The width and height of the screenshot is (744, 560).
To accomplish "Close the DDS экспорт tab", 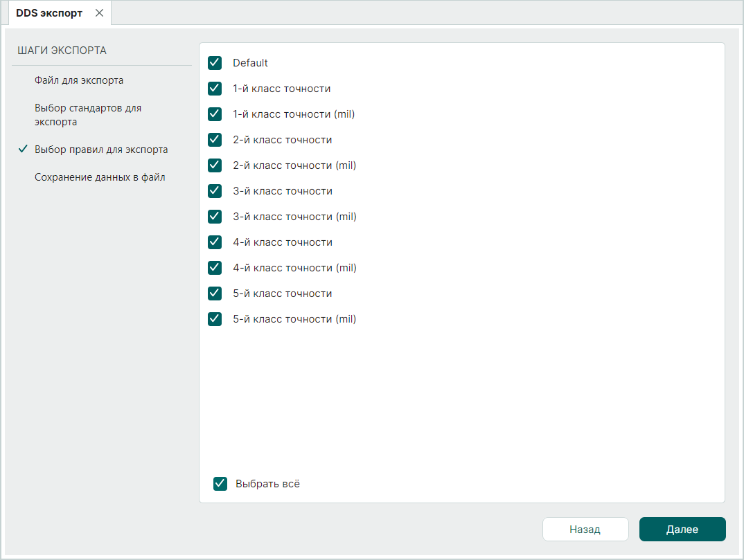I will (99, 13).
